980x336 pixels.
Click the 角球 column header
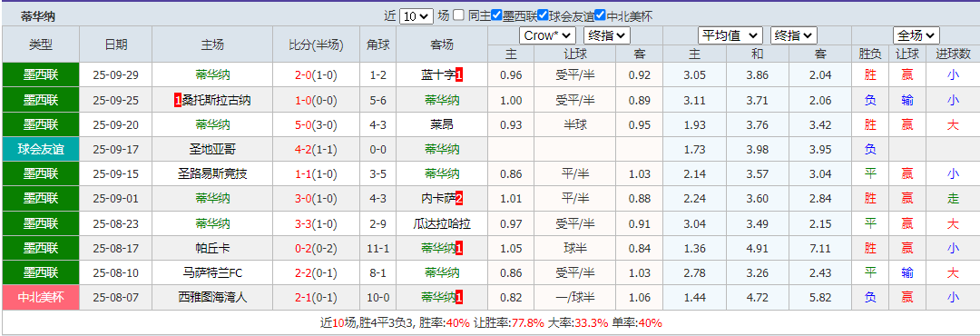pyautogui.click(x=378, y=44)
